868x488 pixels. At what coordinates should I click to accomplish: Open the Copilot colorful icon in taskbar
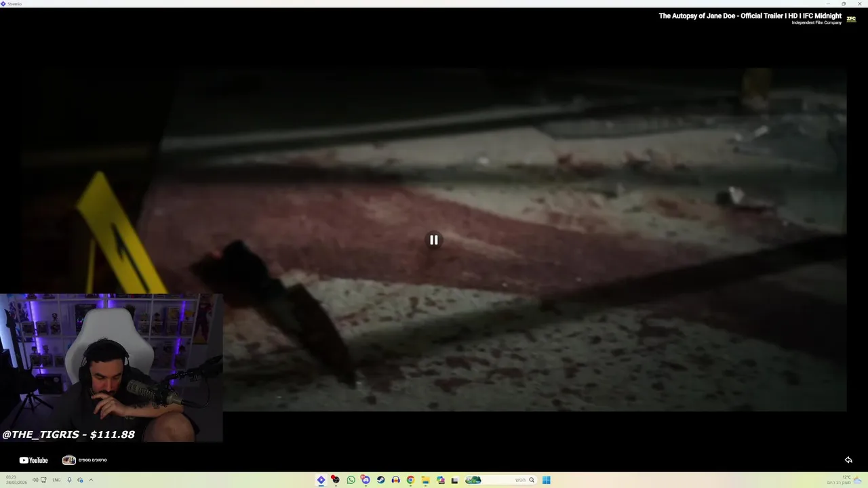[441, 480]
